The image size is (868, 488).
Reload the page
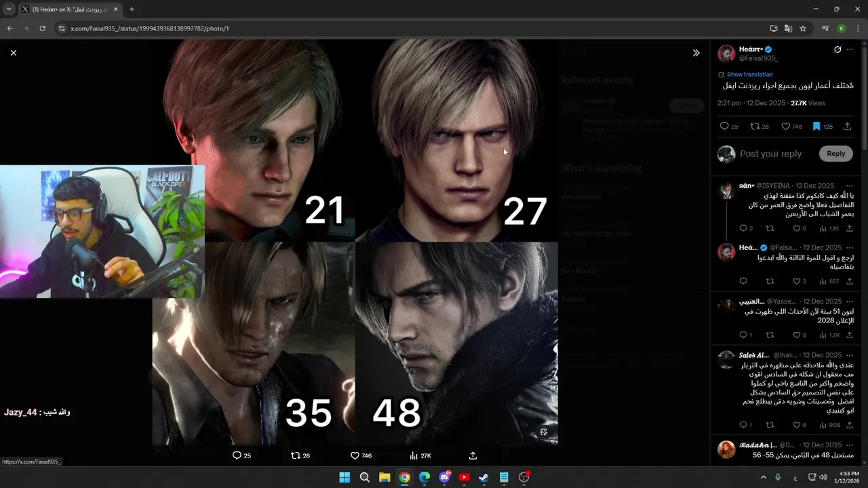coord(42,28)
